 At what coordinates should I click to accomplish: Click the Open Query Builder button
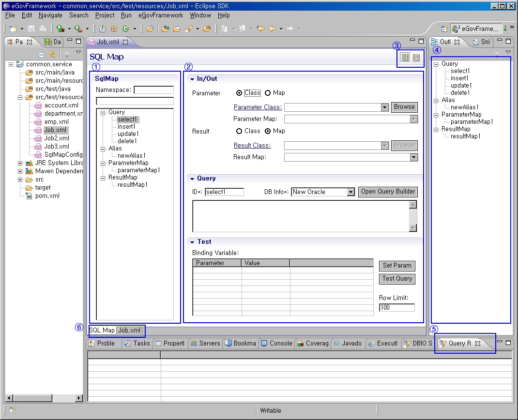point(388,192)
